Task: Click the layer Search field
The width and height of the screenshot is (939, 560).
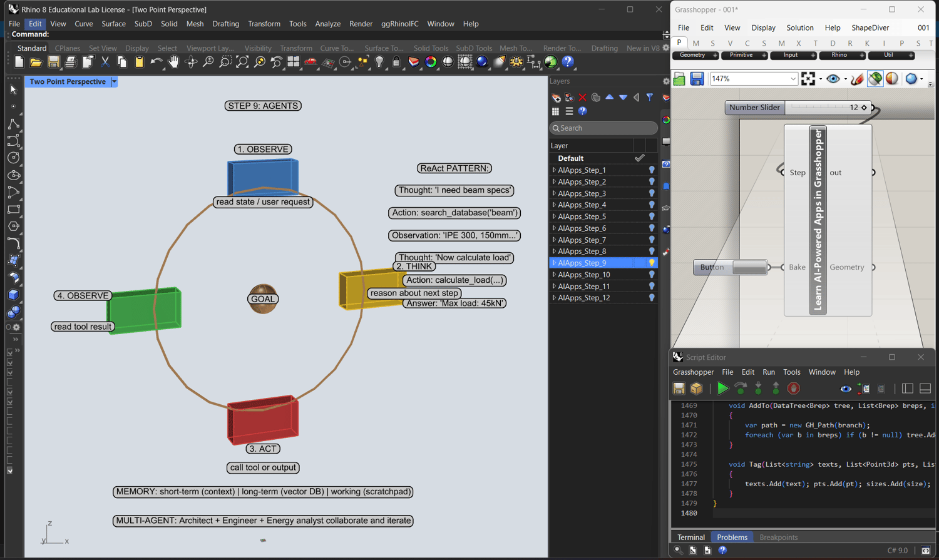Action: click(603, 128)
